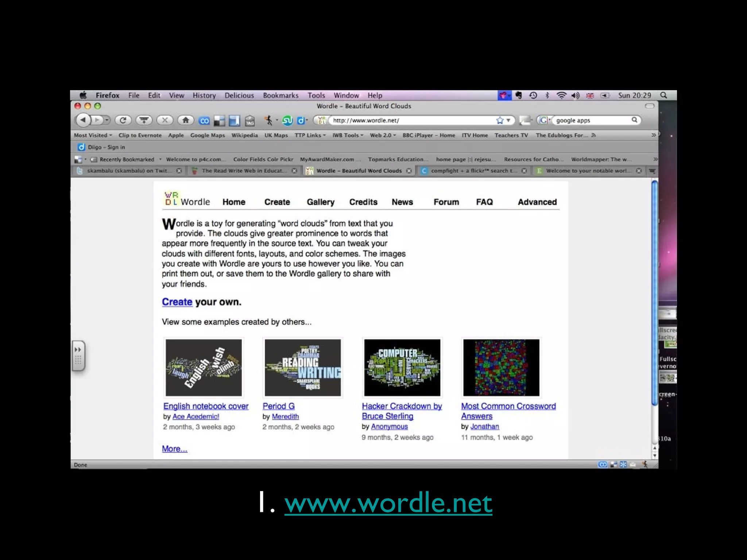This screenshot has width=747, height=560.
Task: Click the blue CoComment 'co' toolbar icon
Action: [204, 121]
